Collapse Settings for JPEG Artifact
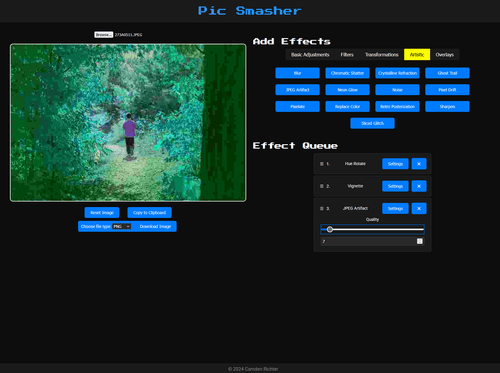The width and height of the screenshot is (500, 373). pos(395,208)
